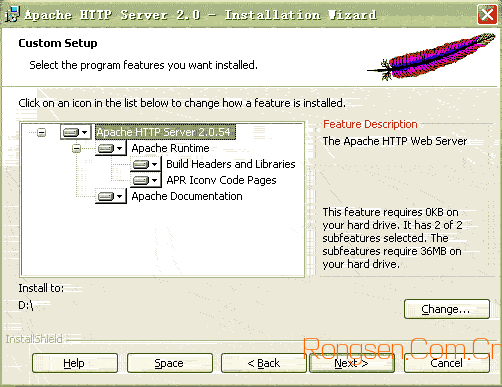
Task: Go Back to the previous step
Action: [x=264, y=363]
